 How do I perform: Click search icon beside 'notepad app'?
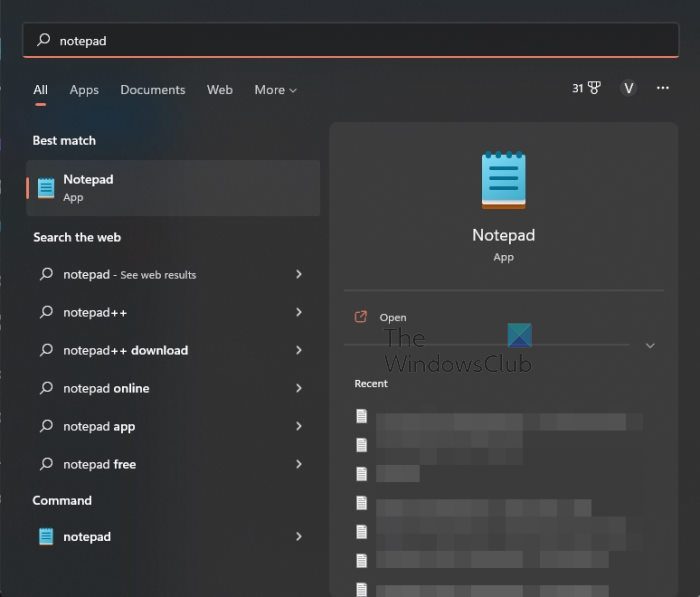click(46, 426)
